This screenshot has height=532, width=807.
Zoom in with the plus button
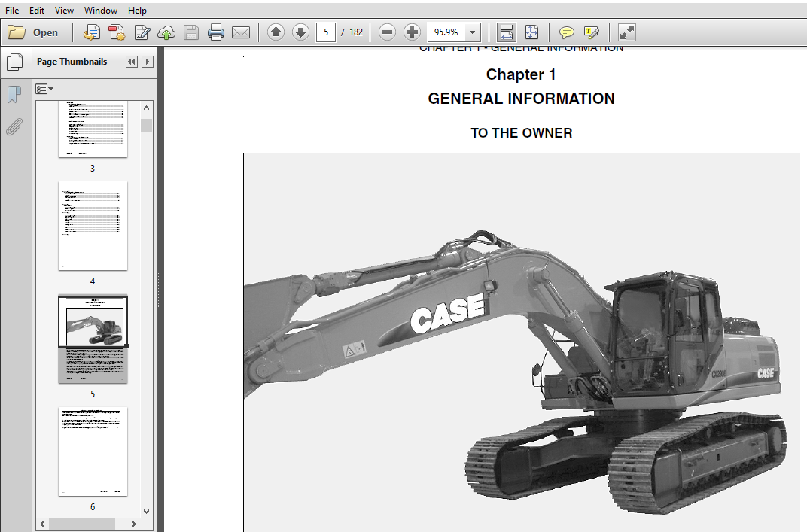click(x=412, y=32)
